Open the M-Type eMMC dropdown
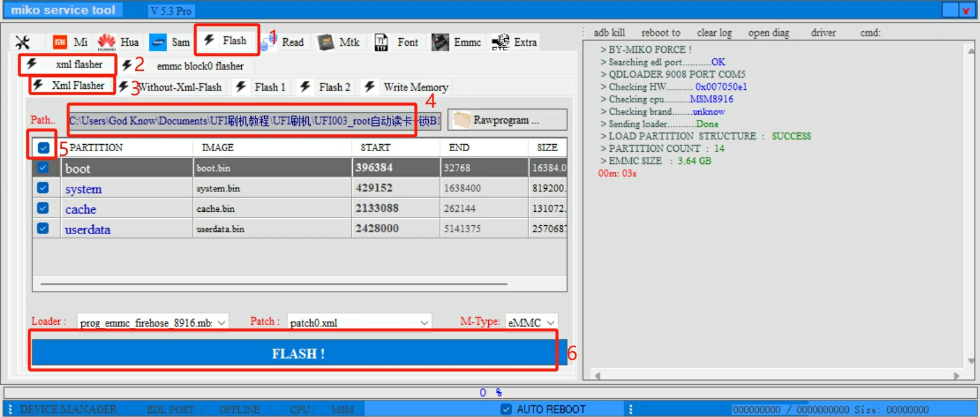 pyautogui.click(x=531, y=322)
